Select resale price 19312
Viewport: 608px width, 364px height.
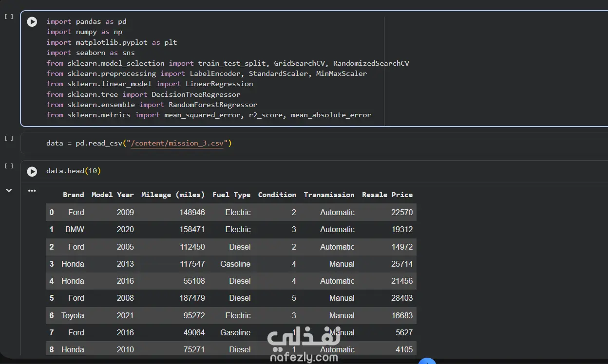click(402, 229)
